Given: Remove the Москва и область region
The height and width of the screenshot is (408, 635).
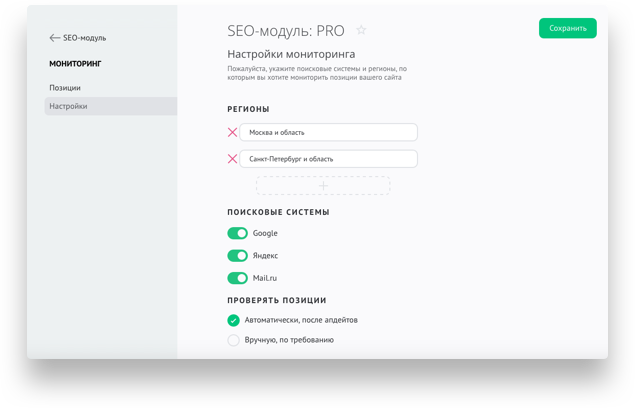Looking at the screenshot, I should click(x=233, y=132).
